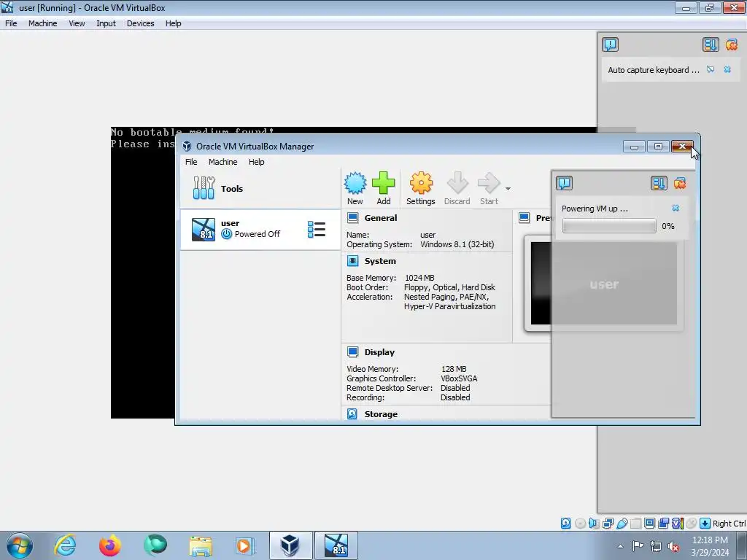Screen dimensions: 747x560
Task: Click the display status bar indicator
Action: (x=649, y=524)
